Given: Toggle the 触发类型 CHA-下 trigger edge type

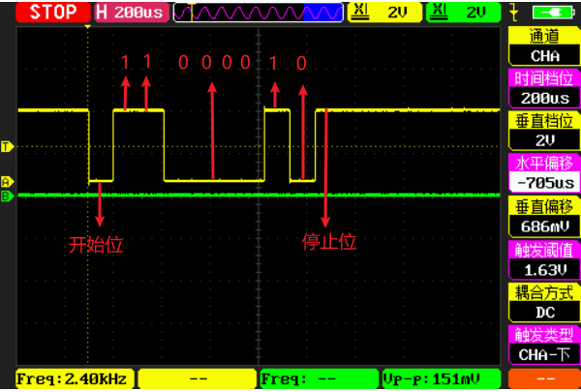Looking at the screenshot, I should 543,345.
